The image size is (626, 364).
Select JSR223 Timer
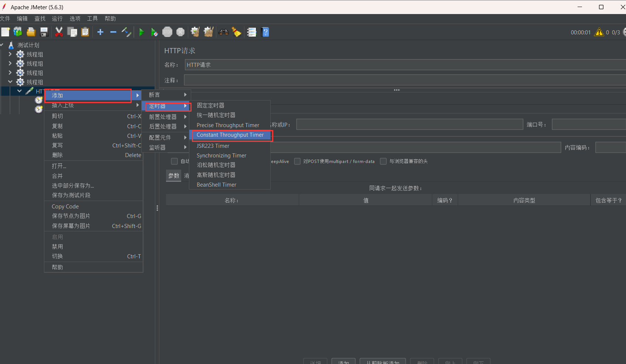(x=230, y=146)
